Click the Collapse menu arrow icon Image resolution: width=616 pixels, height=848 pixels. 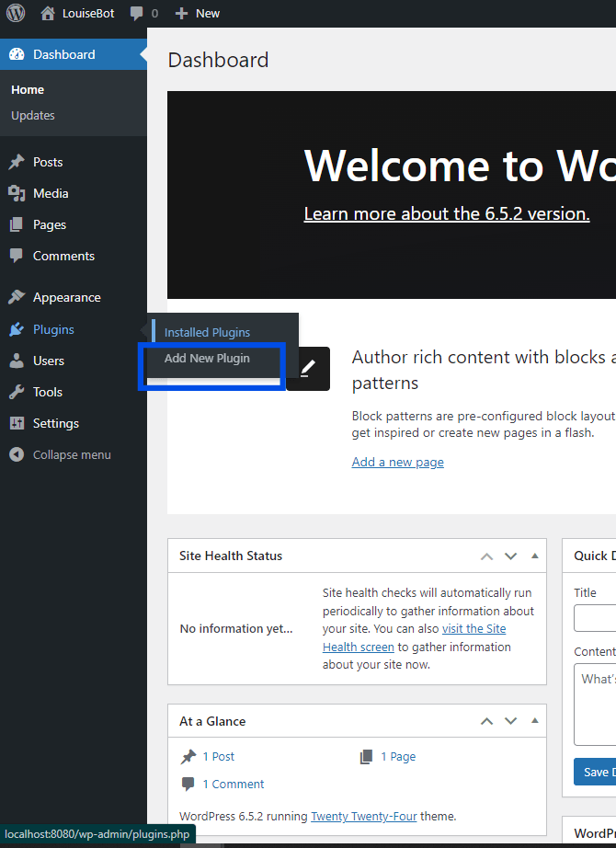[x=17, y=454]
